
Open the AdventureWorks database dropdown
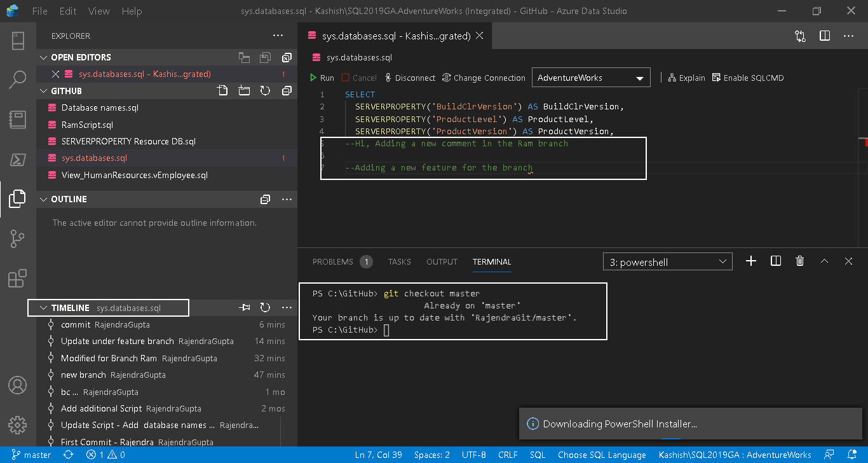pyautogui.click(x=590, y=78)
